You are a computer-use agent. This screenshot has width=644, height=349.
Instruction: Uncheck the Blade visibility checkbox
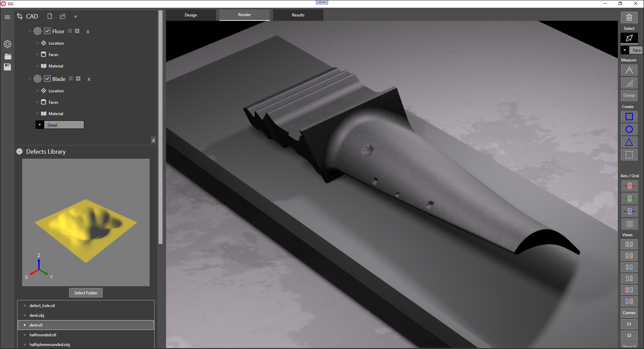47,79
